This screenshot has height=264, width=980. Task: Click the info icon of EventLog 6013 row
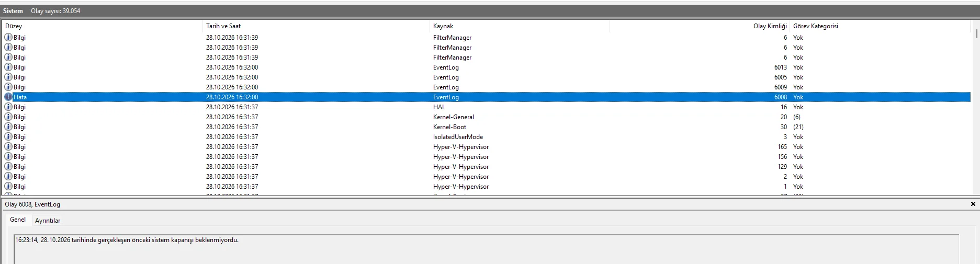point(8,67)
